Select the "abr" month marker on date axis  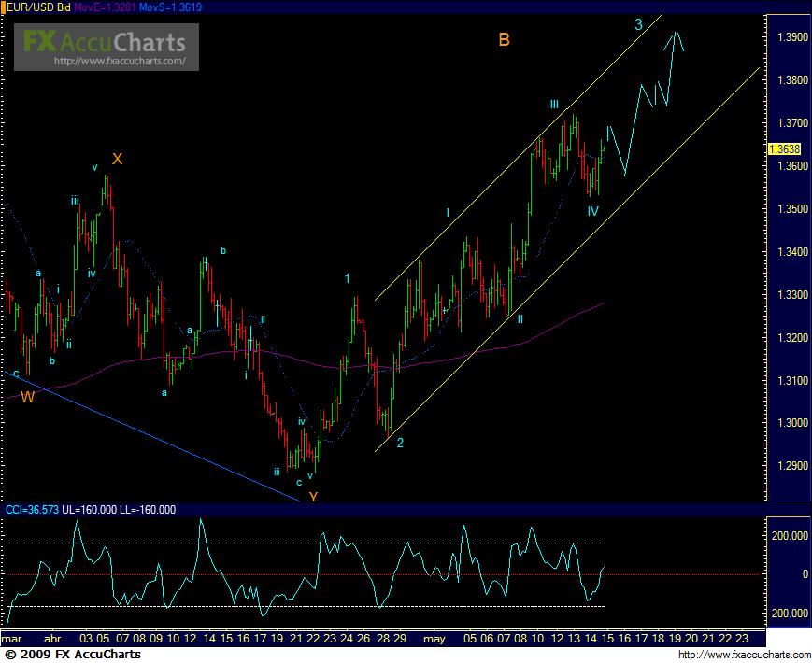(x=53, y=640)
